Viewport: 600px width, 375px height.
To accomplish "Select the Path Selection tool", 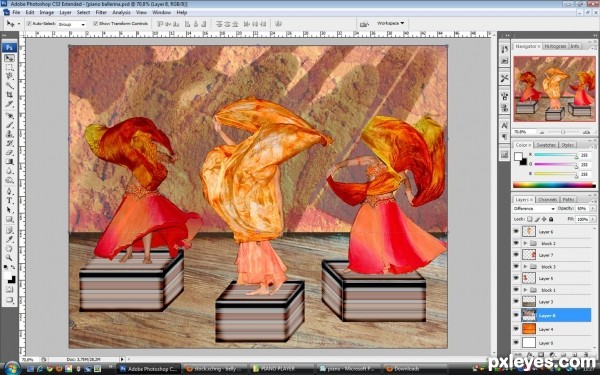I will pyautogui.click(x=10, y=210).
